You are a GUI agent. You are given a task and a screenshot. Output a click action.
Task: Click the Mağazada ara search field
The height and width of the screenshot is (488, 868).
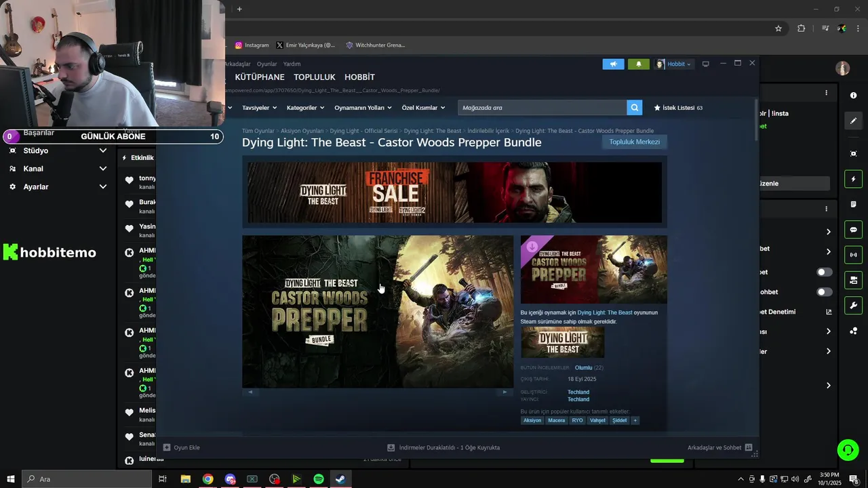click(x=542, y=108)
